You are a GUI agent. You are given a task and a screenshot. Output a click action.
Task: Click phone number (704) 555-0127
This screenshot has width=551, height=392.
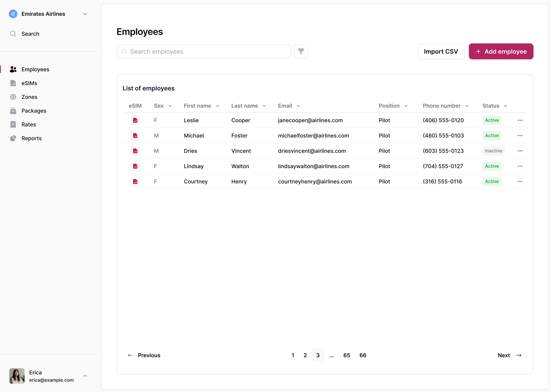(443, 166)
